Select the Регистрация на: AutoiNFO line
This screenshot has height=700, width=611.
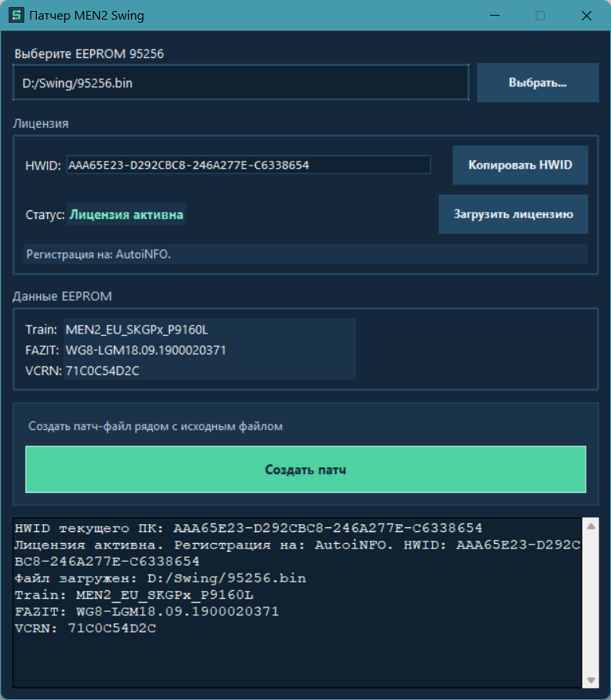click(x=99, y=254)
